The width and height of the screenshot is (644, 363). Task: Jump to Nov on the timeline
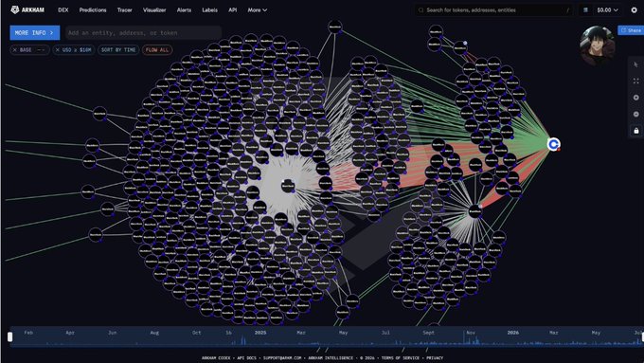(471, 333)
